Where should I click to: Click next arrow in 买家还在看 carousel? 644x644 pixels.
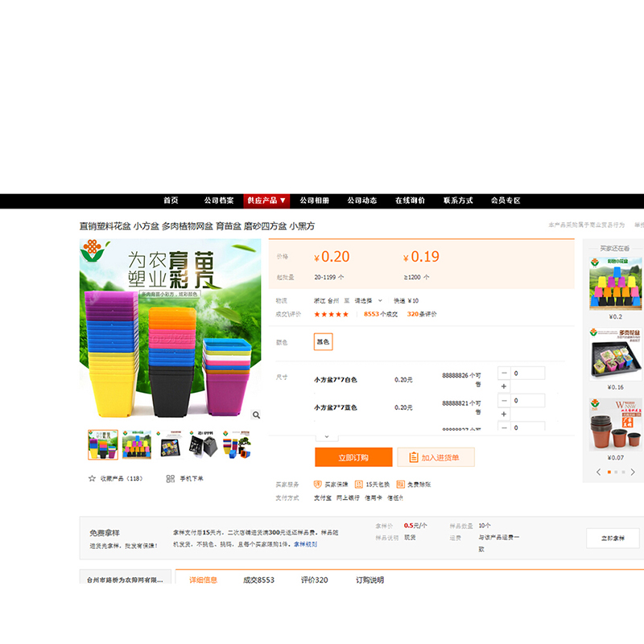(x=634, y=472)
